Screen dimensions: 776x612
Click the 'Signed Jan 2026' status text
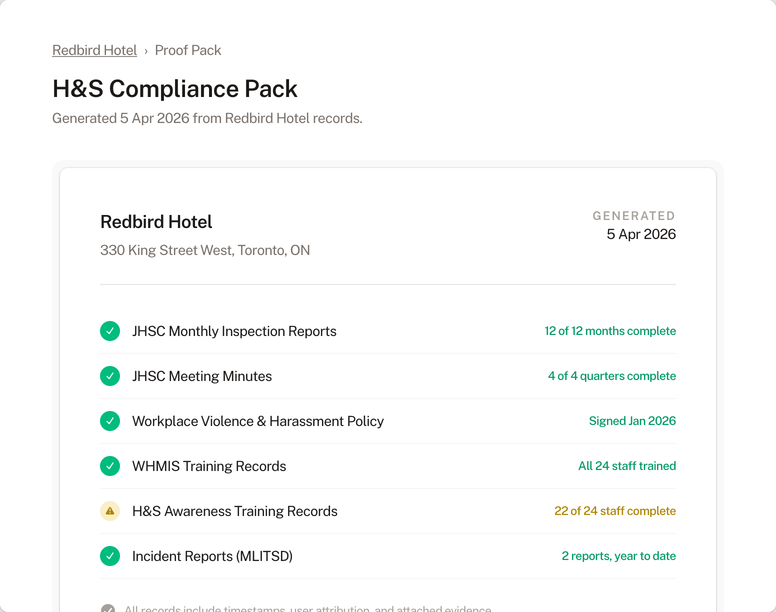(x=632, y=421)
